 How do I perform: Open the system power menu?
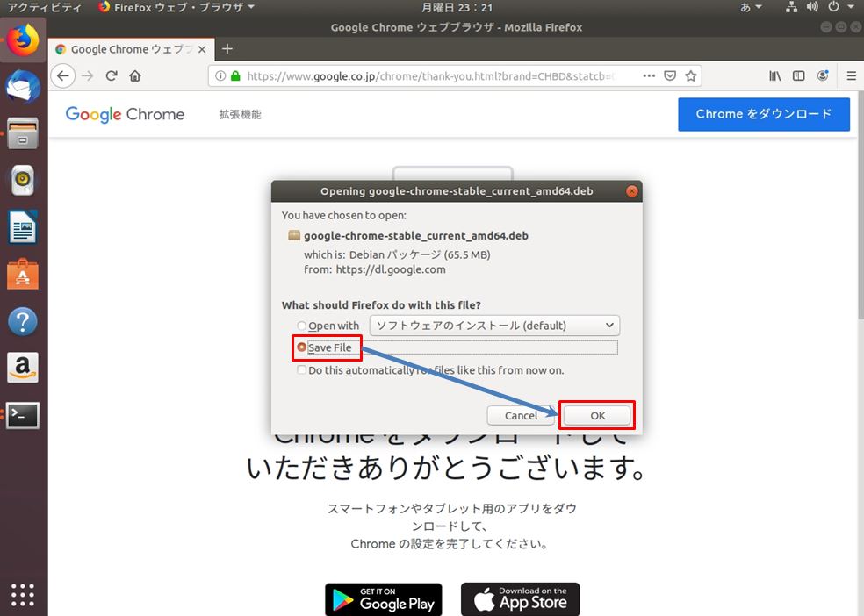[840, 7]
